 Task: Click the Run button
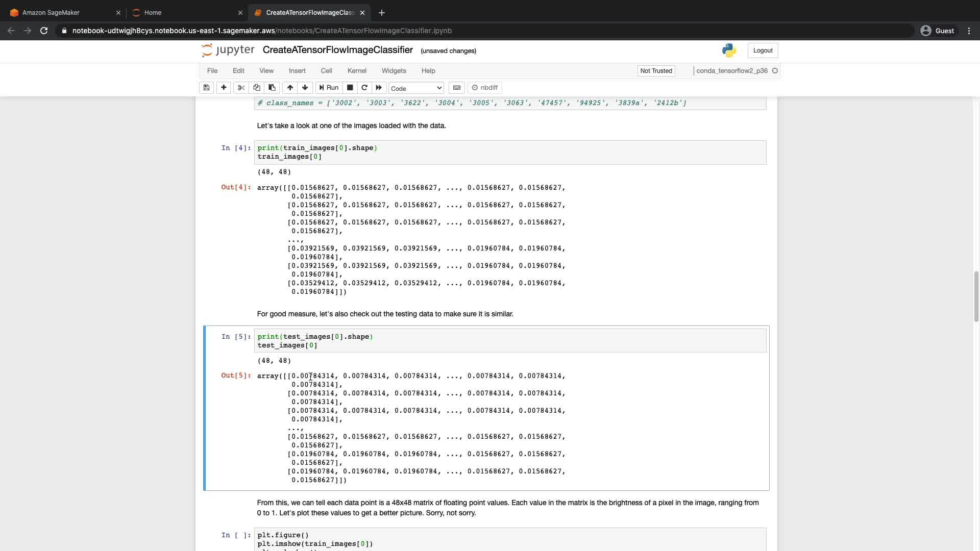tap(329, 88)
